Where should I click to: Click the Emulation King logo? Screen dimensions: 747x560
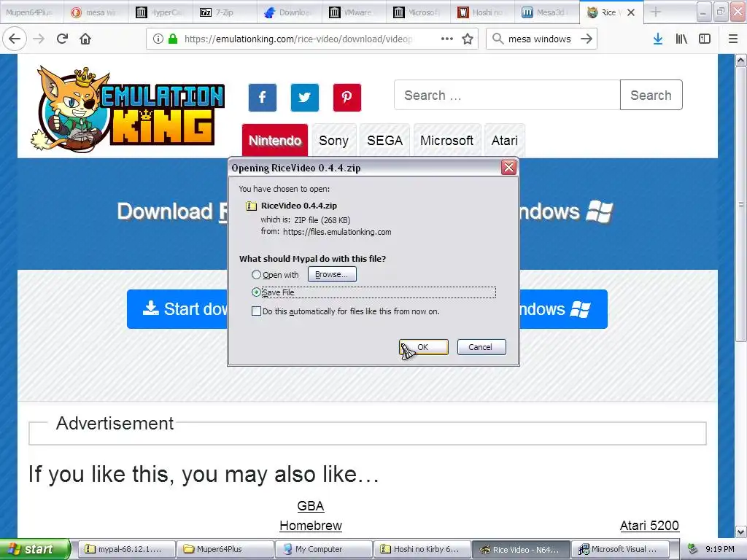[x=127, y=109]
